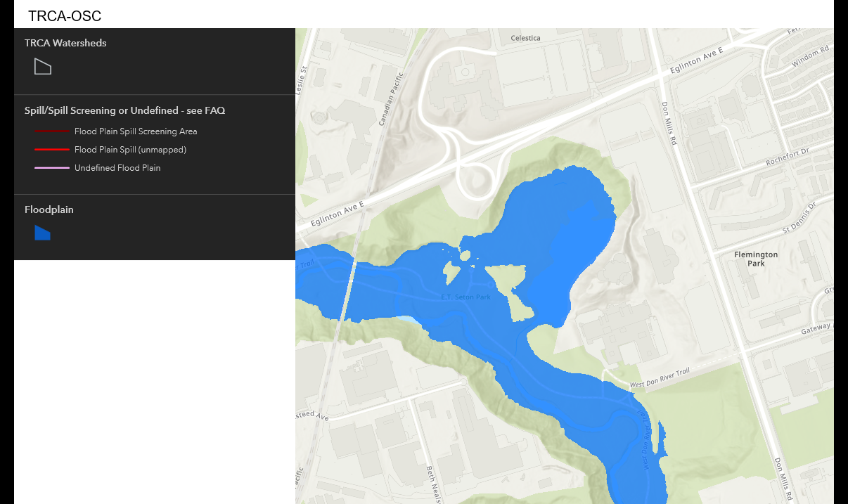
Task: Click the E.T. Seton Park label
Action: [465, 297]
